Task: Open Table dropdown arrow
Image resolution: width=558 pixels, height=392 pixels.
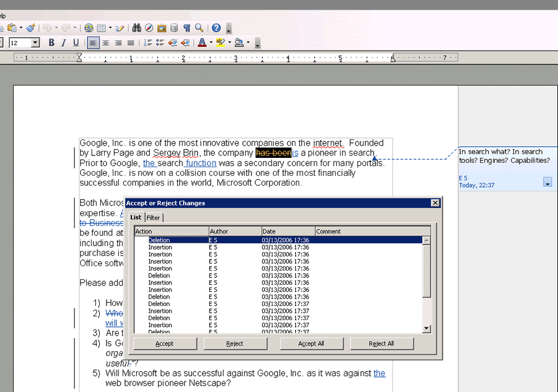Action: pos(110,28)
